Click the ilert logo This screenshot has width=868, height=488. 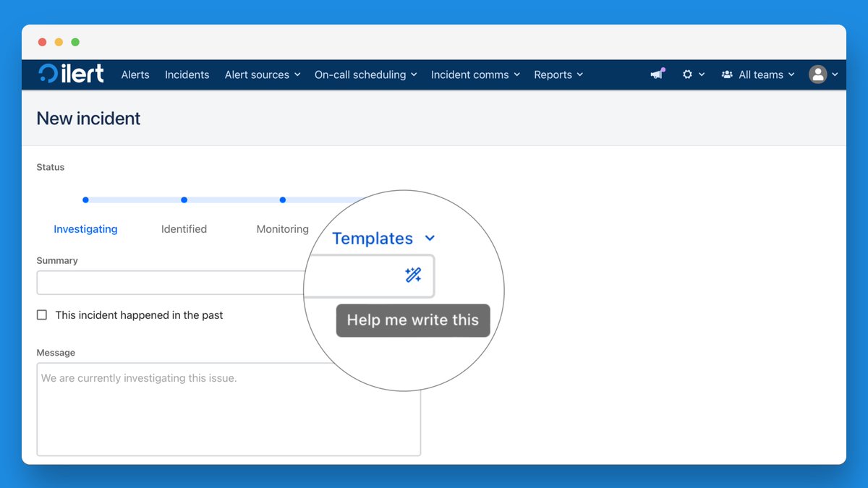pyautogui.click(x=71, y=74)
